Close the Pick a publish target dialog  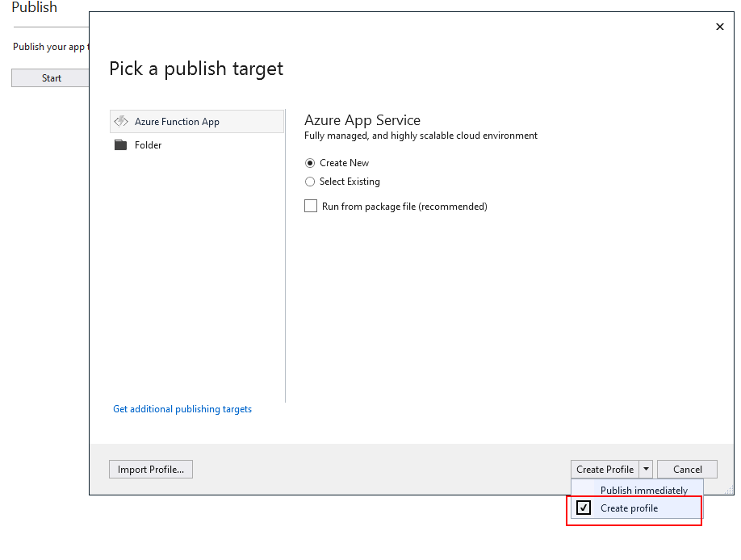pyautogui.click(x=720, y=27)
